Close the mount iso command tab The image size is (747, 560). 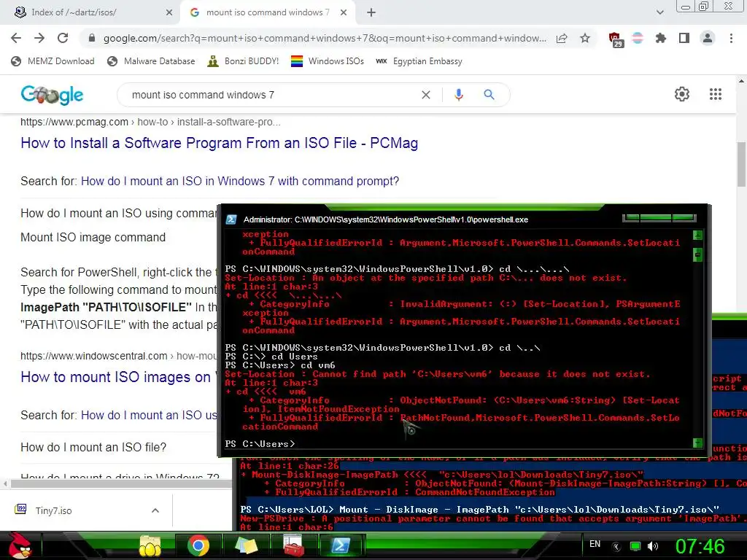tap(344, 12)
